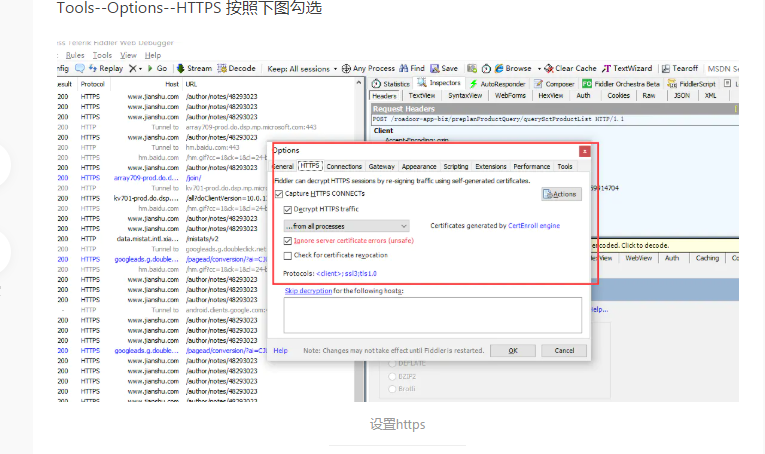Open the '...from all processes' dropdown
This screenshot has height=454, width=765.
pyautogui.click(x=346, y=226)
